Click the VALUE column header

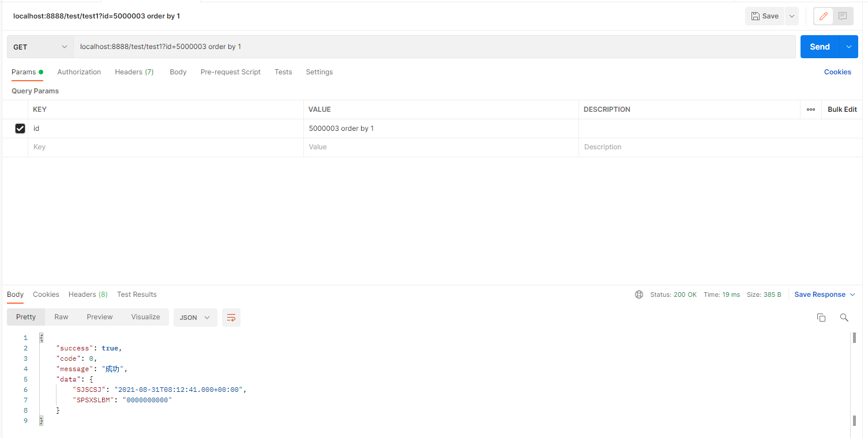click(x=320, y=109)
